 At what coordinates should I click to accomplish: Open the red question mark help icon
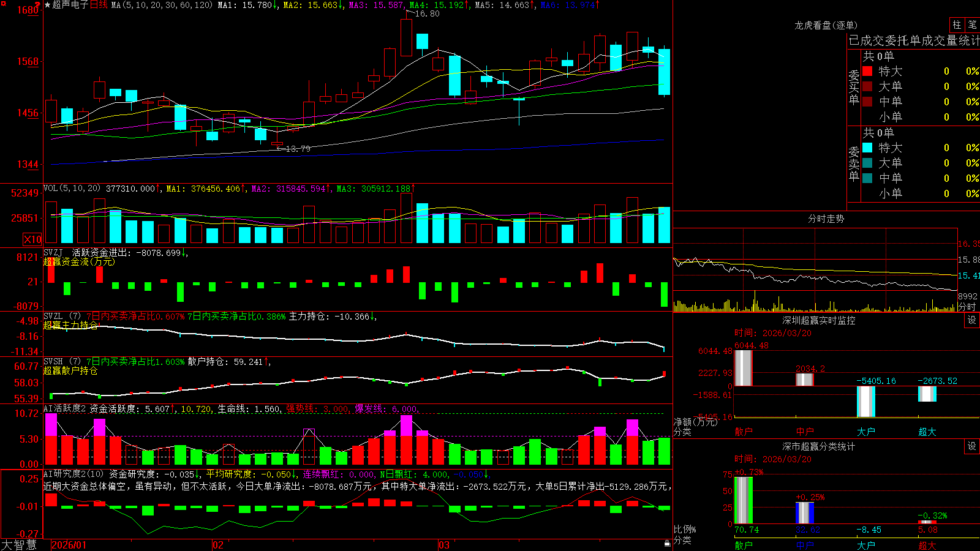pos(38,5)
